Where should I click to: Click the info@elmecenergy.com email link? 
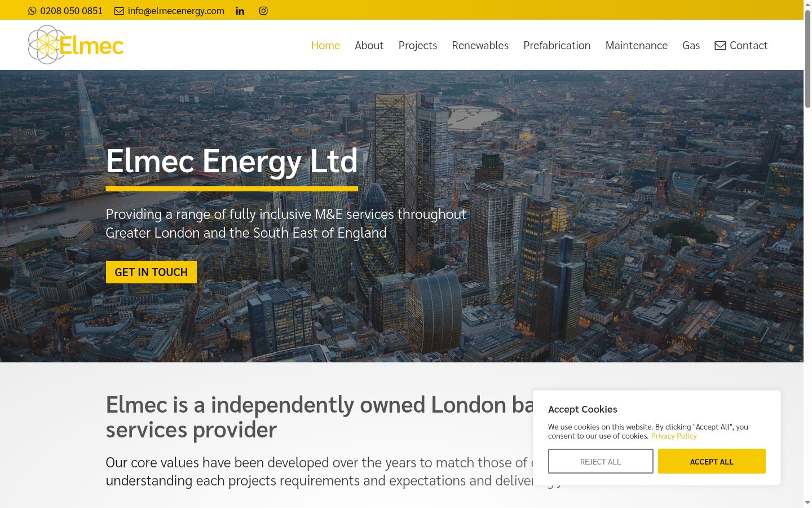pos(176,11)
